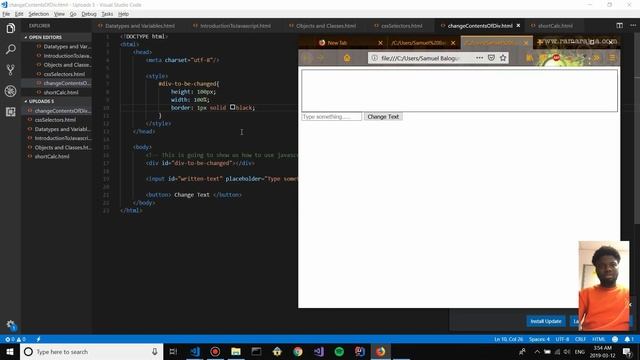
Task: Collapse the UPLOADS 5 folder section
Action: (x=41, y=101)
